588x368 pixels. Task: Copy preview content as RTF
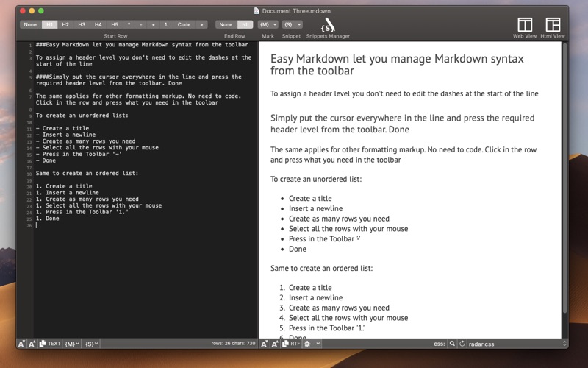click(291, 344)
